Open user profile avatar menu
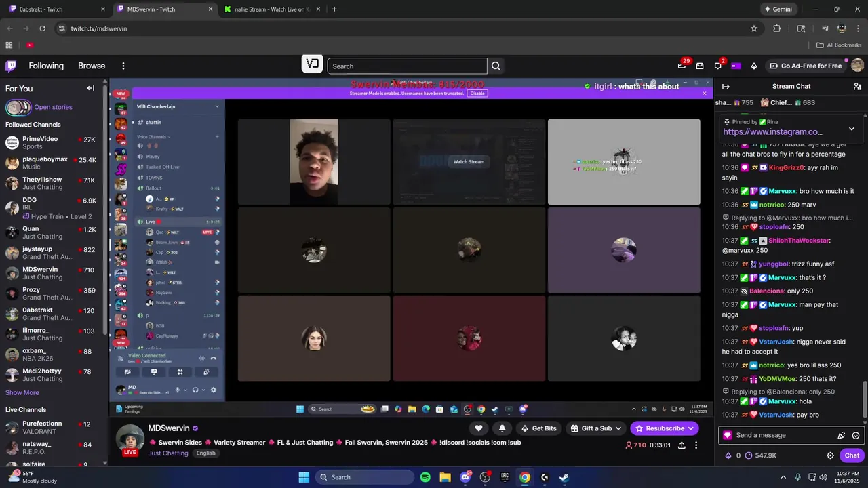 (x=857, y=66)
